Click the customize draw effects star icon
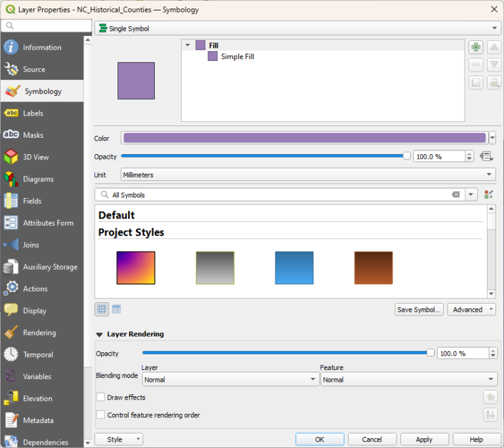Screen dimensions: 504x448 click(490, 397)
